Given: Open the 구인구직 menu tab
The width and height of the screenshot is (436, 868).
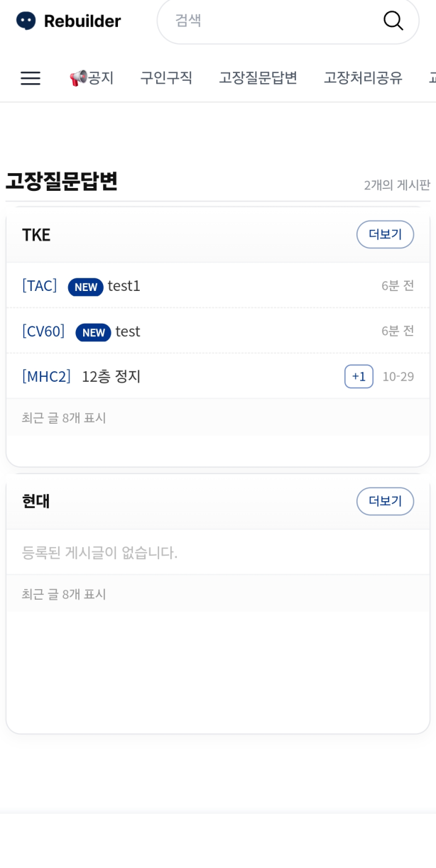Looking at the screenshot, I should pos(166,78).
